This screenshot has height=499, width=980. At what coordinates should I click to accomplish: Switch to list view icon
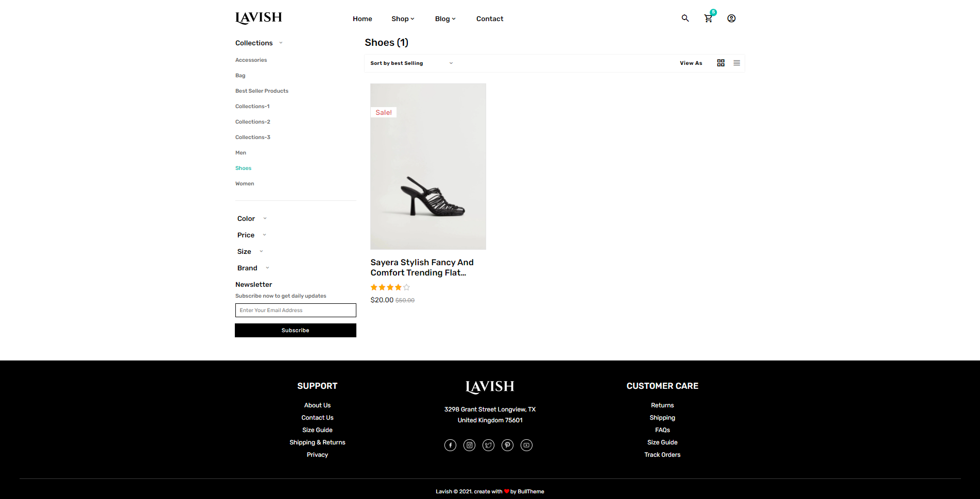pyautogui.click(x=737, y=63)
